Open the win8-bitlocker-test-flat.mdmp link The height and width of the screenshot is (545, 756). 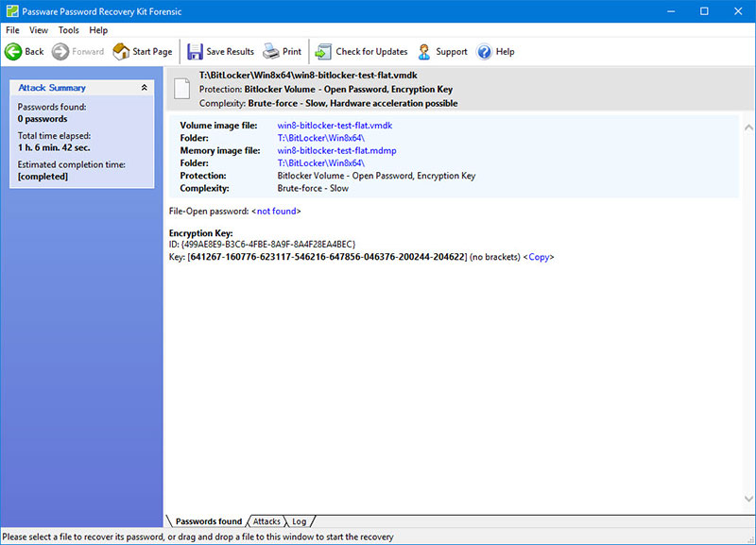336,150
